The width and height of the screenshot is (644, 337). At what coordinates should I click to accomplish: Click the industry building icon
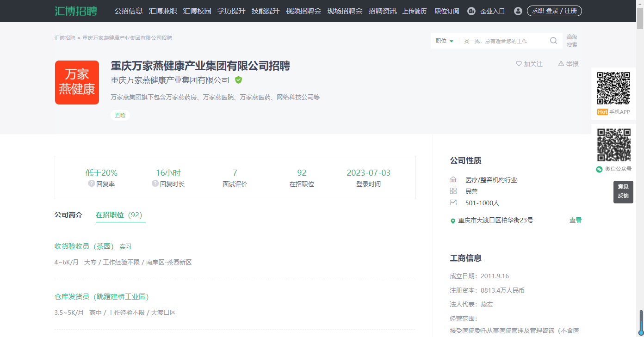453,179
